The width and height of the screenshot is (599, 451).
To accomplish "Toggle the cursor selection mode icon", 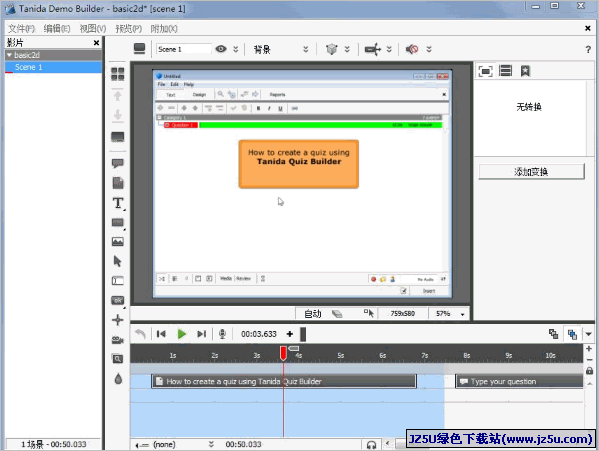I will coord(369,314).
